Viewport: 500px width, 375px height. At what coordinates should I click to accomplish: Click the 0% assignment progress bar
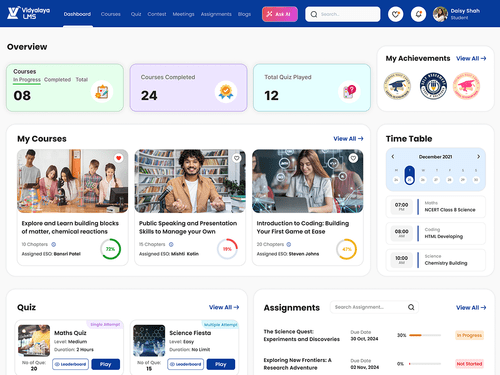(425, 364)
